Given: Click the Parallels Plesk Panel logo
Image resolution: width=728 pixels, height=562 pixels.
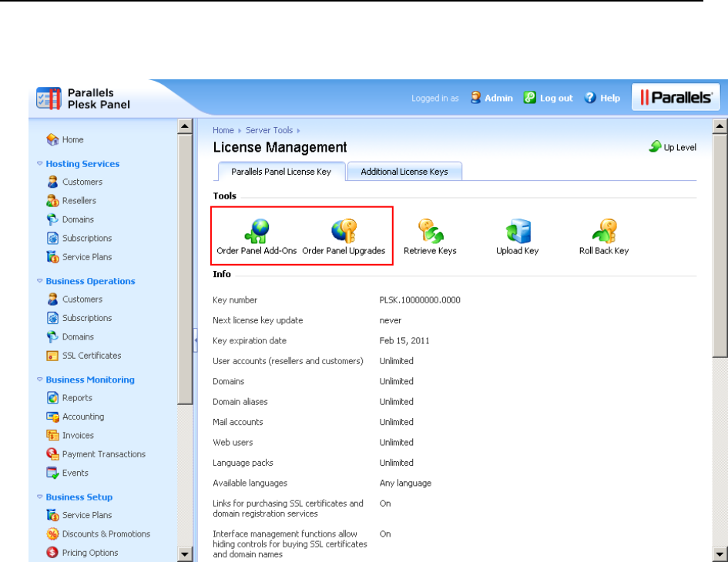Looking at the screenshot, I should tap(83, 99).
